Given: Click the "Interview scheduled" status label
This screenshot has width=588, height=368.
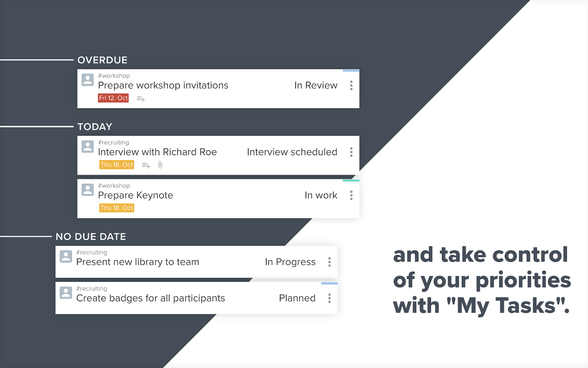Looking at the screenshot, I should coord(292,152).
